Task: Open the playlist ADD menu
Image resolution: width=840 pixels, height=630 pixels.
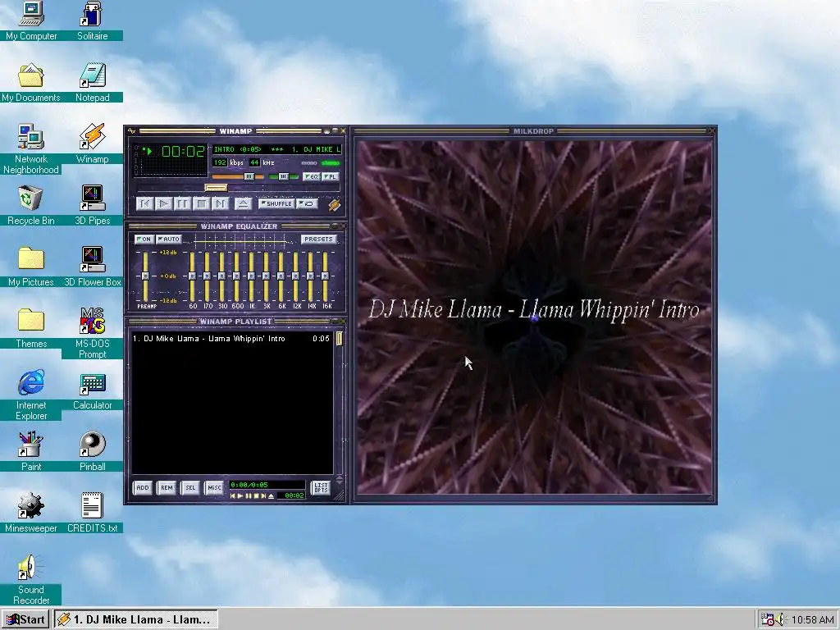Action: click(143, 487)
